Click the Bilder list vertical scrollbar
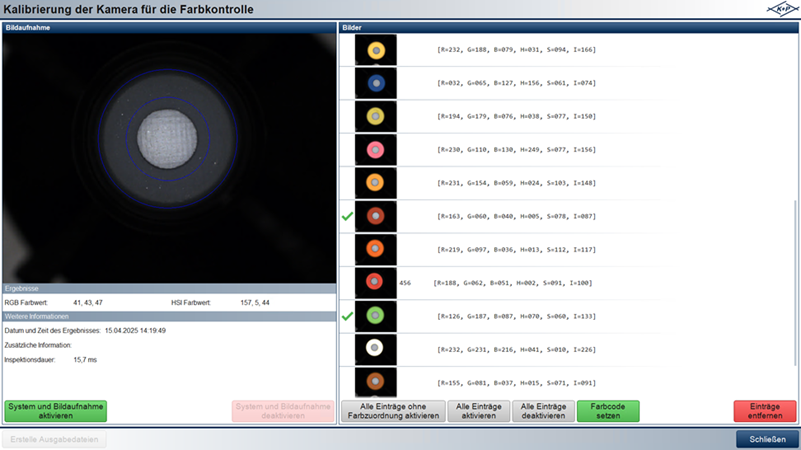Image resolution: width=801 pixels, height=450 pixels. (x=795, y=282)
